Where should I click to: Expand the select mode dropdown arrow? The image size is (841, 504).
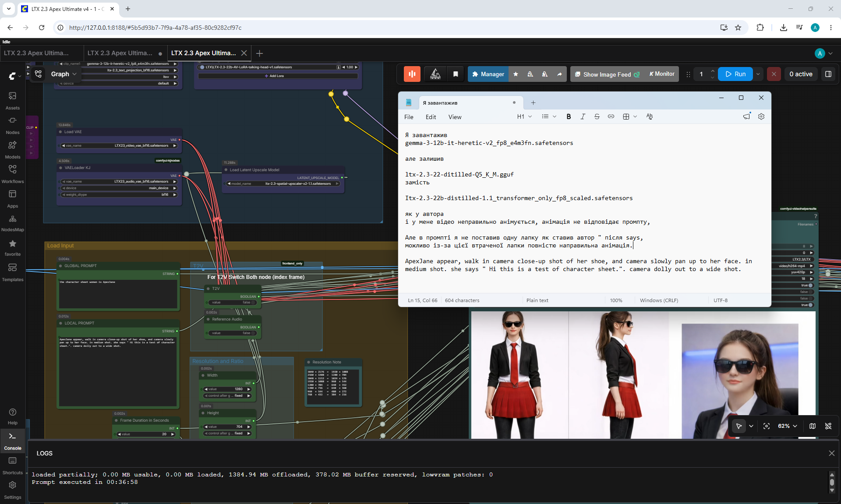(x=751, y=426)
